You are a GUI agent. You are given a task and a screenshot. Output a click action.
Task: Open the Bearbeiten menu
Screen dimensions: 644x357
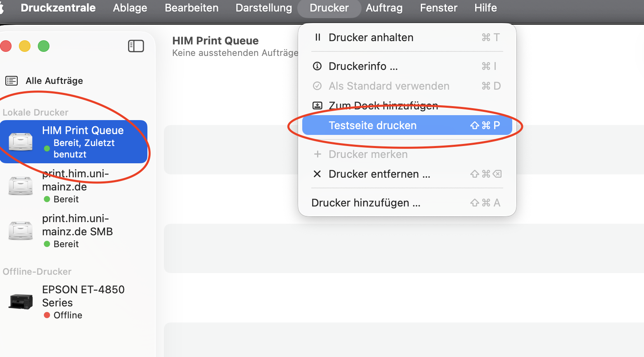tap(191, 8)
